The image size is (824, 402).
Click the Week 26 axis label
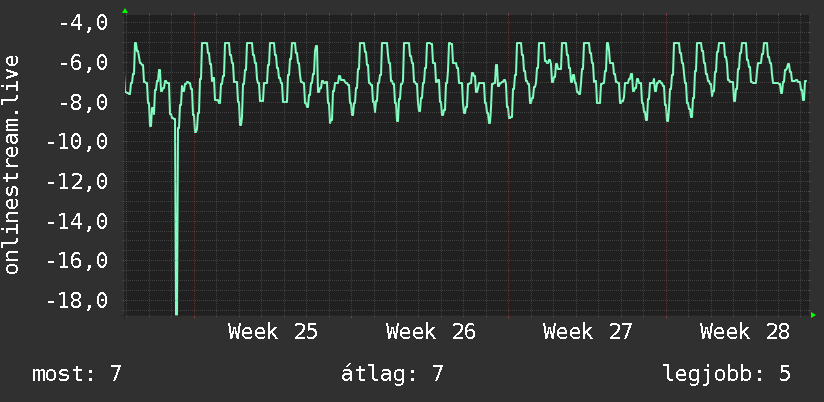430,333
